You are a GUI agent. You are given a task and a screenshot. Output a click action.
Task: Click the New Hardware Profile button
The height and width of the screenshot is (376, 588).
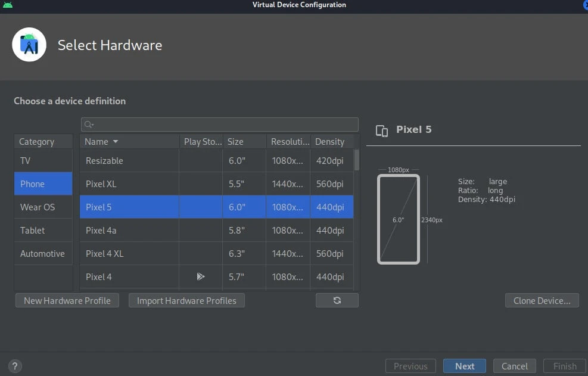(x=67, y=300)
